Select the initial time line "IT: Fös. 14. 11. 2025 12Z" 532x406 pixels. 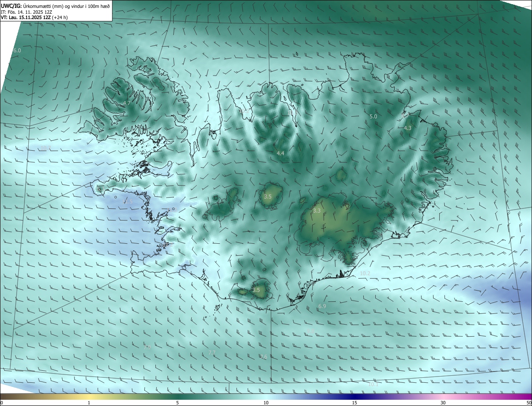[26, 12]
